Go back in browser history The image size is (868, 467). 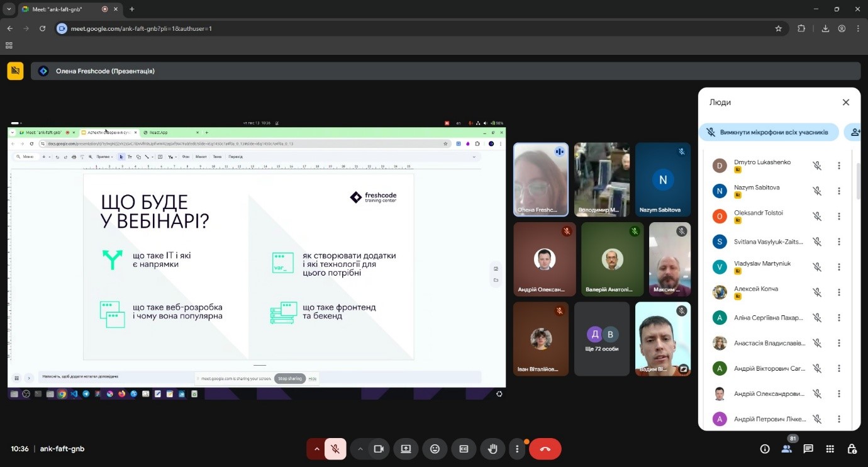pyautogui.click(x=10, y=28)
